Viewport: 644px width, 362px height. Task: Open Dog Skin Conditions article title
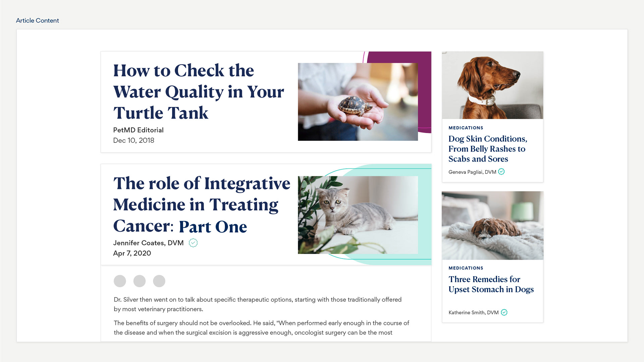488,149
